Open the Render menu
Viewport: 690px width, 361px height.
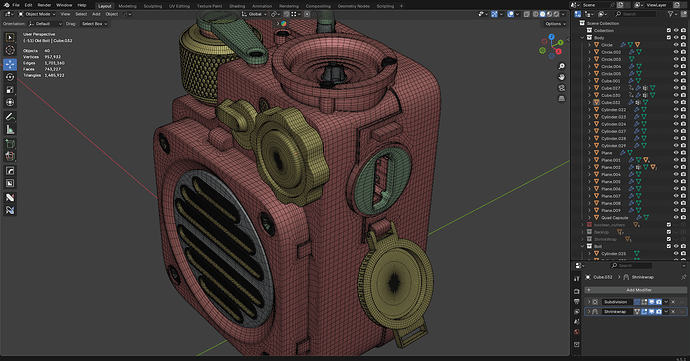[x=44, y=5]
